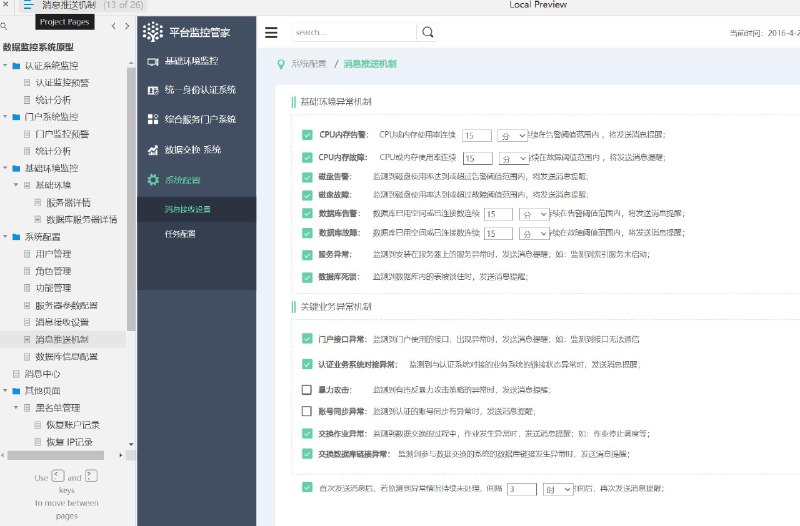Click page icon next to 消息中心

pos(16,374)
